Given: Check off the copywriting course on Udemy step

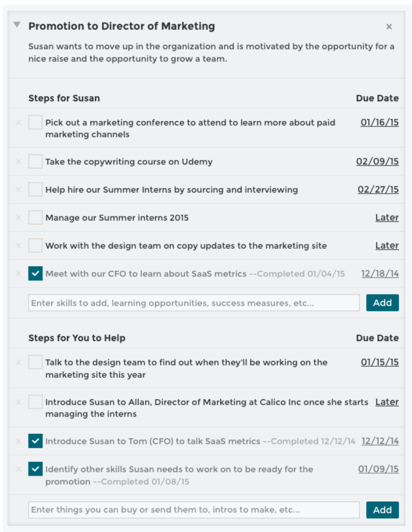Looking at the screenshot, I should coord(35,162).
